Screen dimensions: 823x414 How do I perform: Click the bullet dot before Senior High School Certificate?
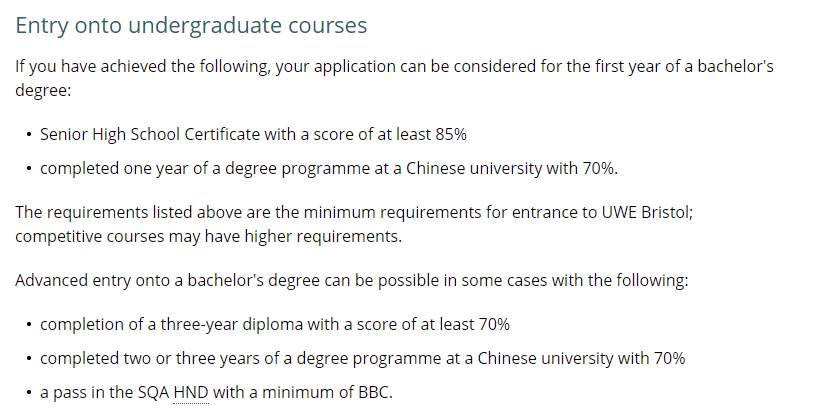tap(29, 135)
